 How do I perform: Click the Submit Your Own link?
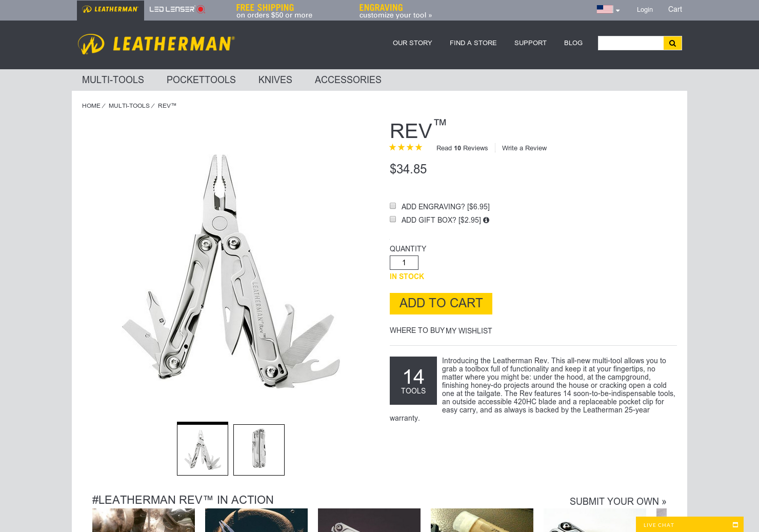(x=618, y=502)
